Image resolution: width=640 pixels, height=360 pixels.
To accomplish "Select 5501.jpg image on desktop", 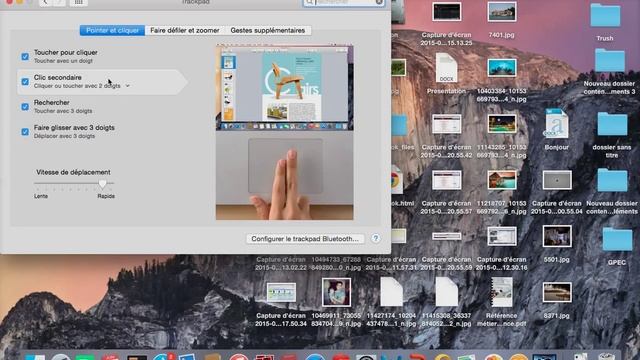I will click(x=557, y=236).
